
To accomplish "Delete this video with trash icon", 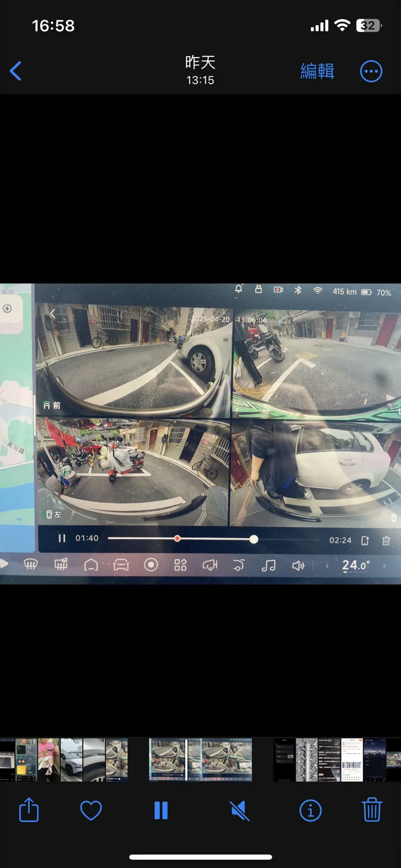I will click(x=372, y=810).
